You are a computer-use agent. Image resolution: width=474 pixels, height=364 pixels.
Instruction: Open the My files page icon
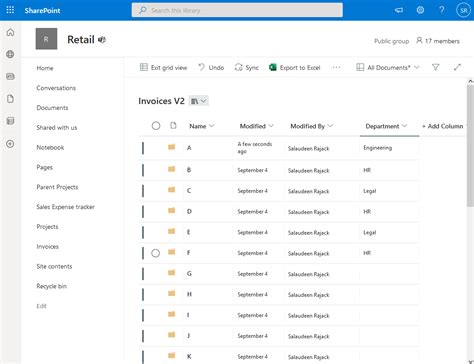point(10,99)
